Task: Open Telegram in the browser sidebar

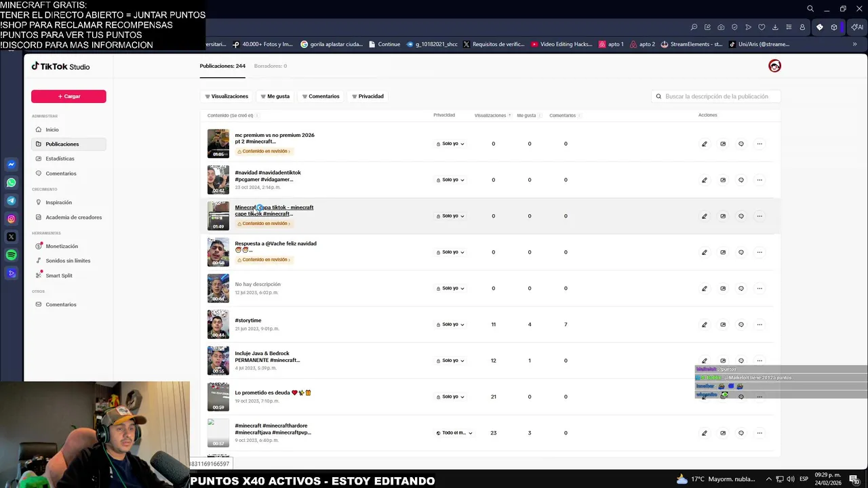Action: pyautogui.click(x=11, y=201)
